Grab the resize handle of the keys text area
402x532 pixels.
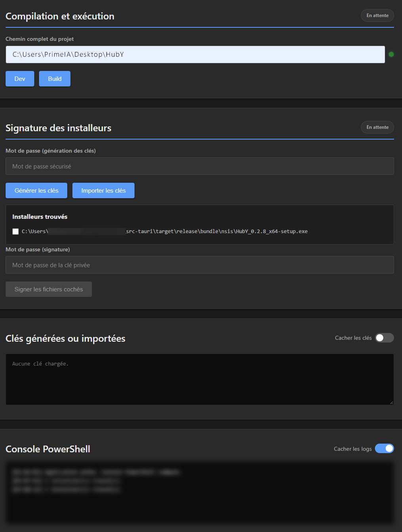click(x=391, y=402)
